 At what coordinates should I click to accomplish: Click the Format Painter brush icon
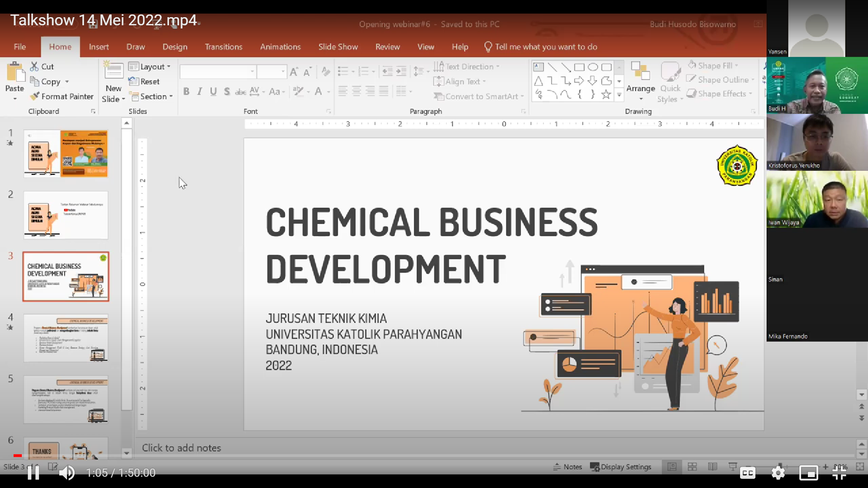point(35,96)
